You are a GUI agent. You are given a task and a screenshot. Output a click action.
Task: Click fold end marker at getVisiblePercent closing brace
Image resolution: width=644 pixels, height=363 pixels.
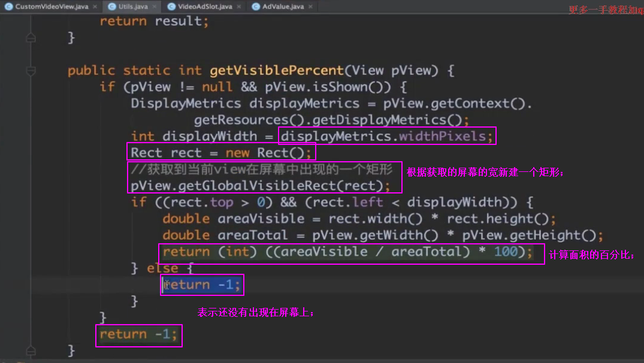(x=31, y=349)
